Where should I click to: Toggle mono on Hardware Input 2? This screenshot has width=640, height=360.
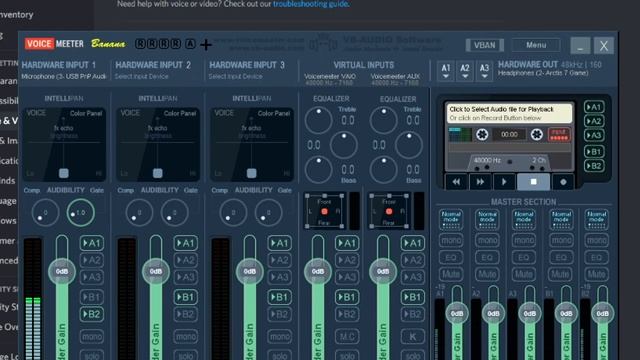coord(185,336)
